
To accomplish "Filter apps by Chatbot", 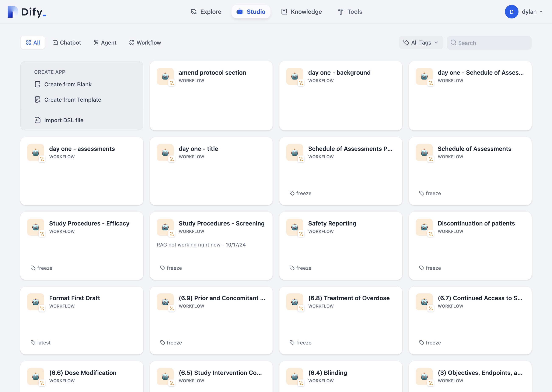I will (67, 42).
